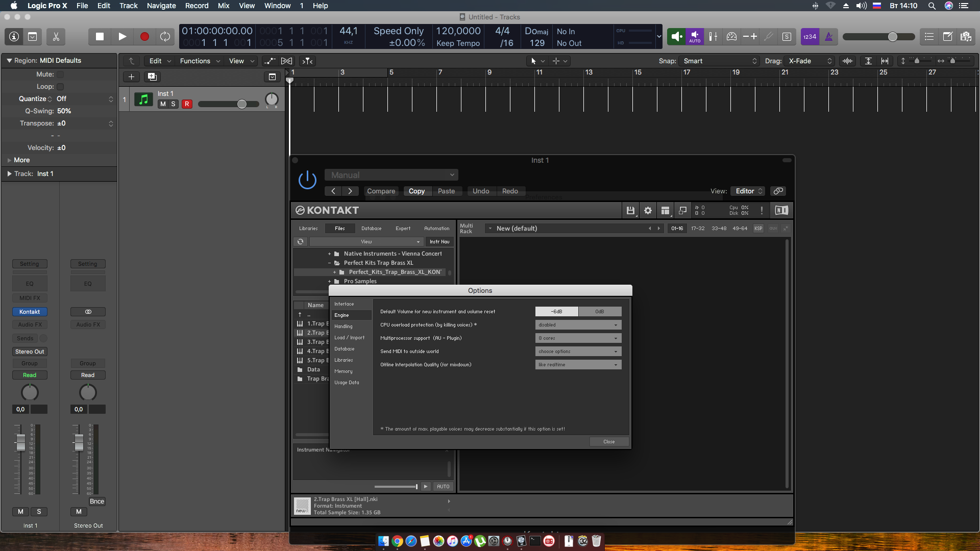The height and width of the screenshot is (551, 980).
Task: Click the Kontakt minimize view icon
Action: (x=682, y=210)
